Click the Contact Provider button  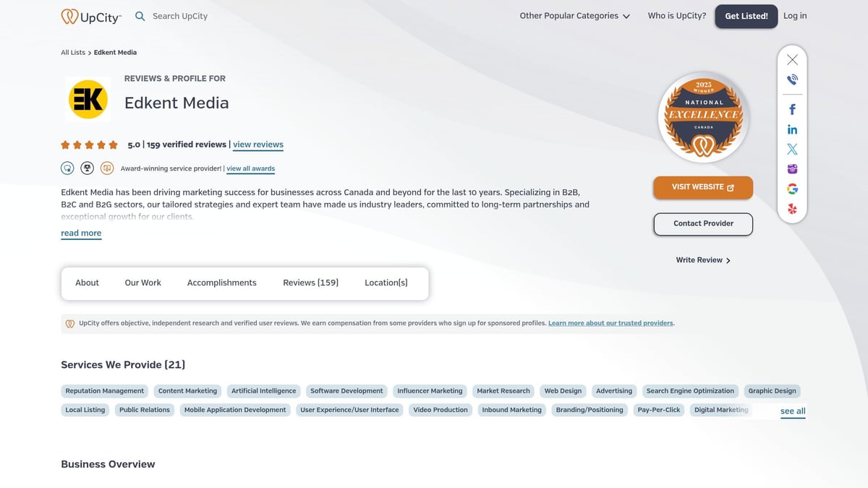click(703, 224)
